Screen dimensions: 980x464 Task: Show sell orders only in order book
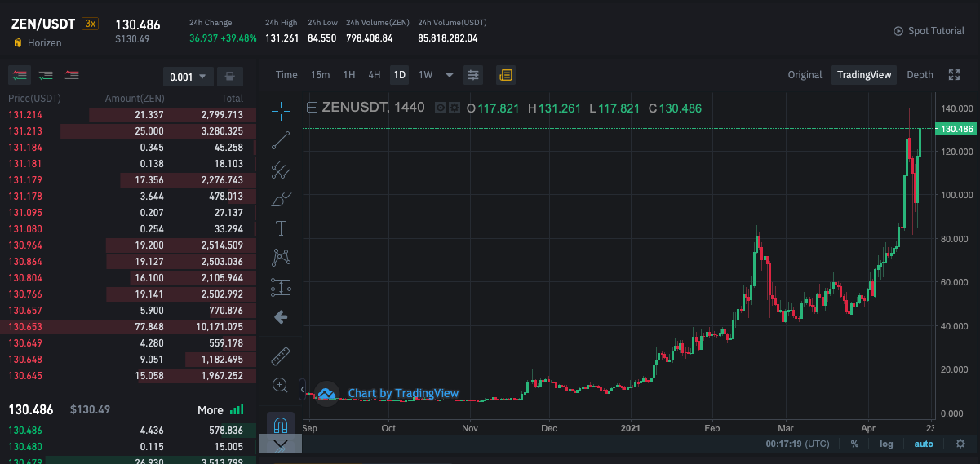tap(72, 75)
